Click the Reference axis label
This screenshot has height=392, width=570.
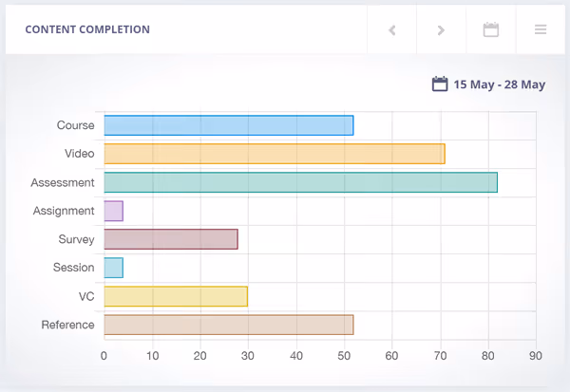point(68,325)
